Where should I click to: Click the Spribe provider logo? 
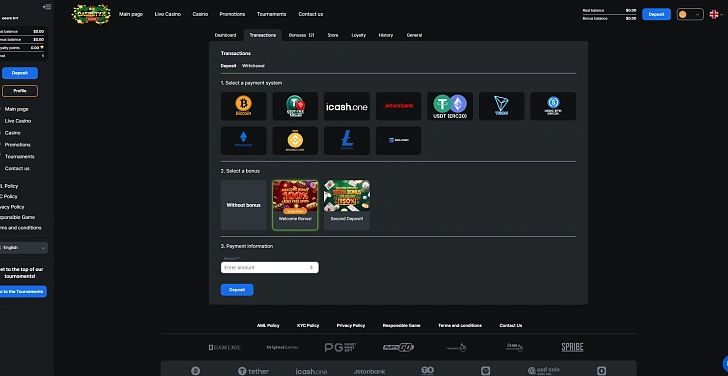click(572, 347)
